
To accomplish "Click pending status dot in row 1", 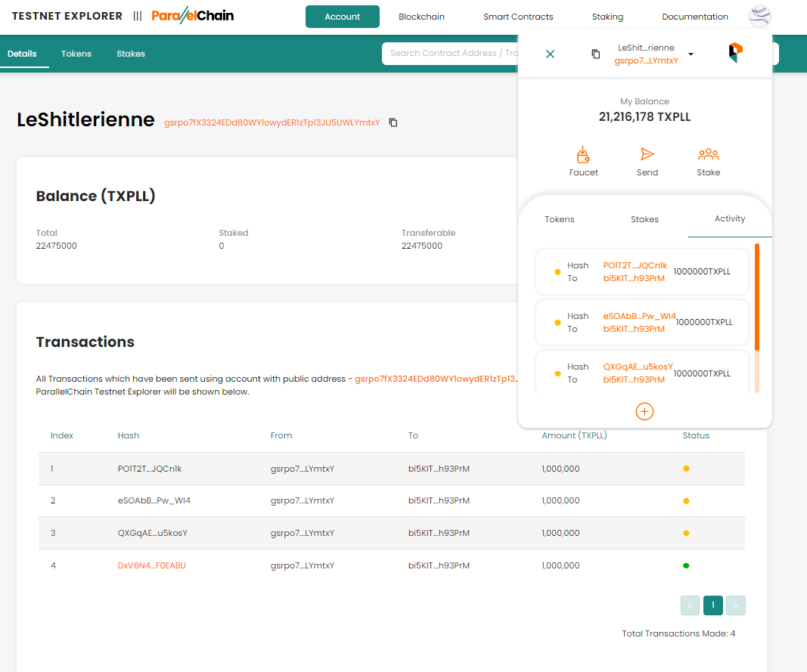I will tap(686, 469).
